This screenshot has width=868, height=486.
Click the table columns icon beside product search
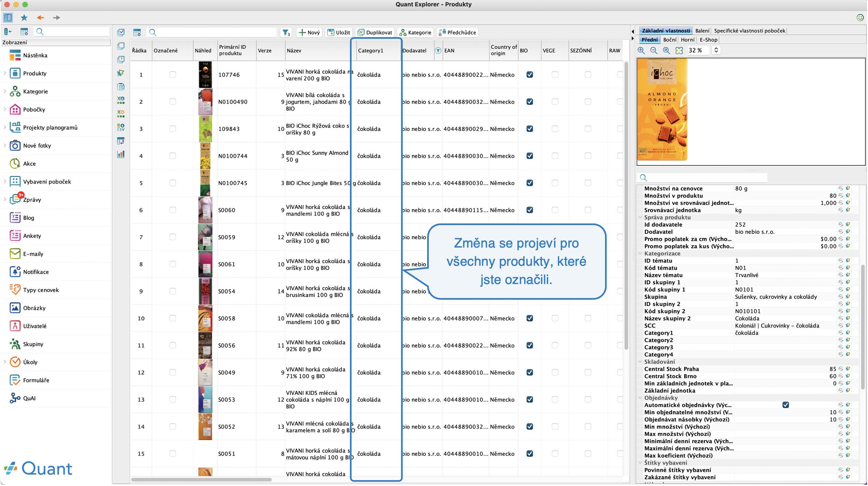click(137, 33)
